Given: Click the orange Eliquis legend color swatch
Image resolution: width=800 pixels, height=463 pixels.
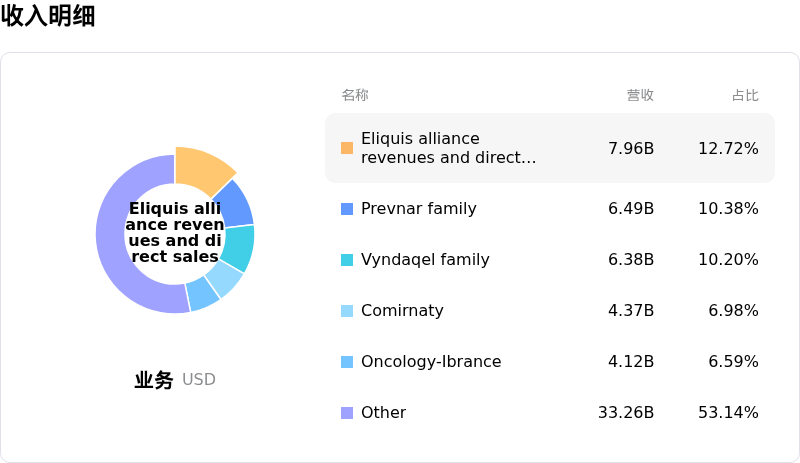Looking at the screenshot, I should tap(347, 148).
